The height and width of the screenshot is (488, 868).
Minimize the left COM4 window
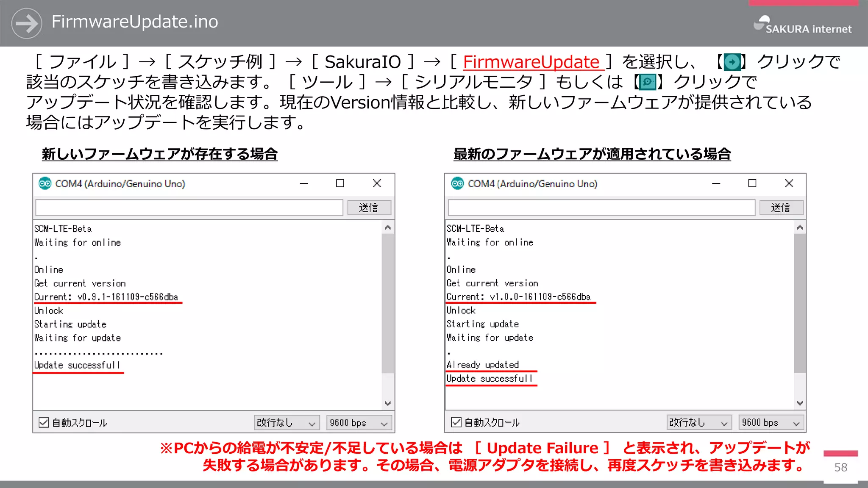click(304, 183)
